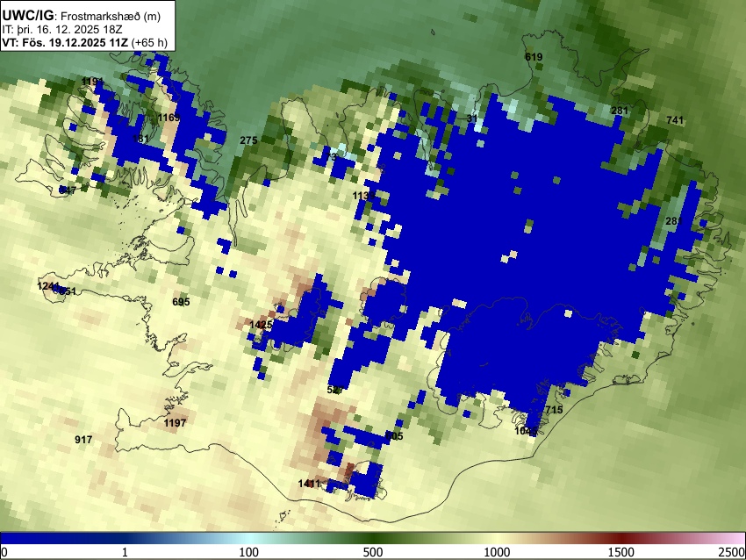Click the 'UWC/IG: Frostmarkshæð (m)' title text
Screen dimensions: 746x560
[x=81, y=16]
